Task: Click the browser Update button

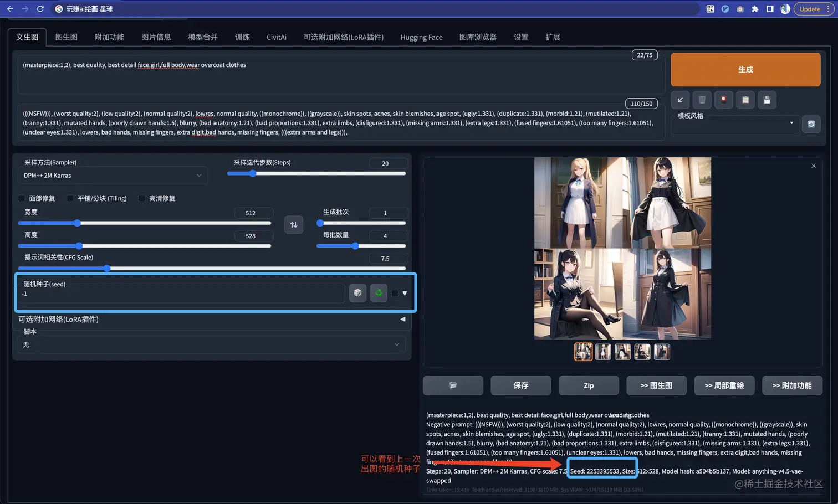Action: pyautogui.click(x=814, y=9)
